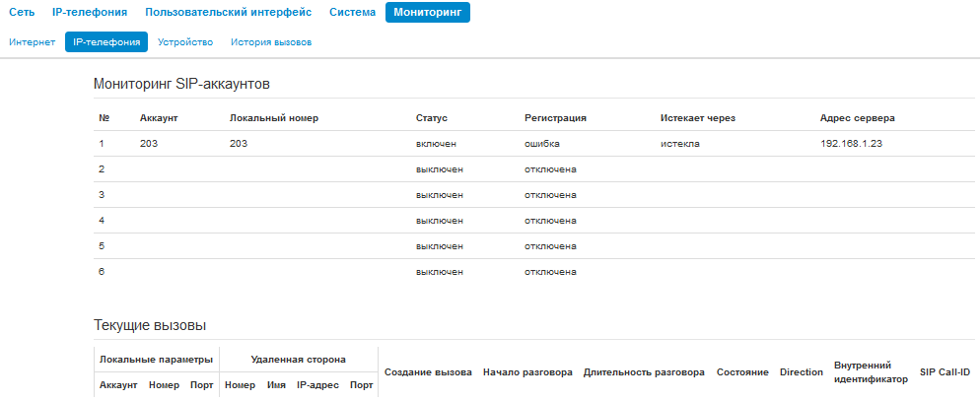
Task: Click the Истекает через column header
Action: tap(698, 118)
